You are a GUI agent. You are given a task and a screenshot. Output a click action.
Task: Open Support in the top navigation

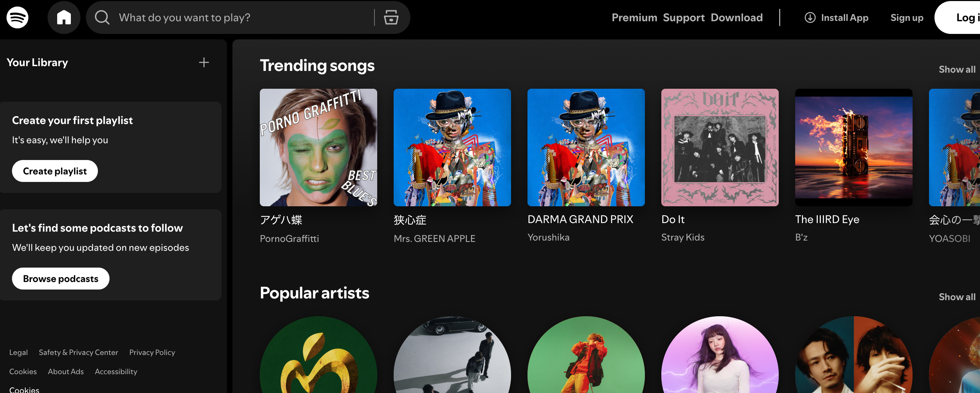pos(684,17)
